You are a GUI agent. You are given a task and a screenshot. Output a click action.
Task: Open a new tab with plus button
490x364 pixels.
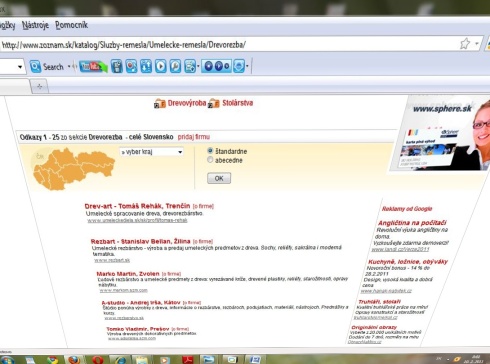tap(40, 87)
